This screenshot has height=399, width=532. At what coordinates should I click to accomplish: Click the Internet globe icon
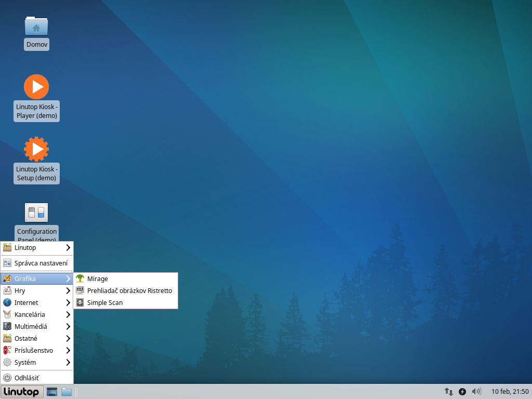[x=7, y=302]
